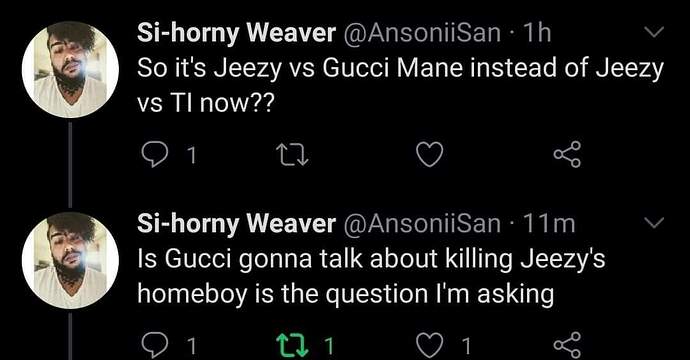This screenshot has height=360, width=690.
Task: Like the tweet about Gucci's homeboy question
Action: [x=429, y=345]
